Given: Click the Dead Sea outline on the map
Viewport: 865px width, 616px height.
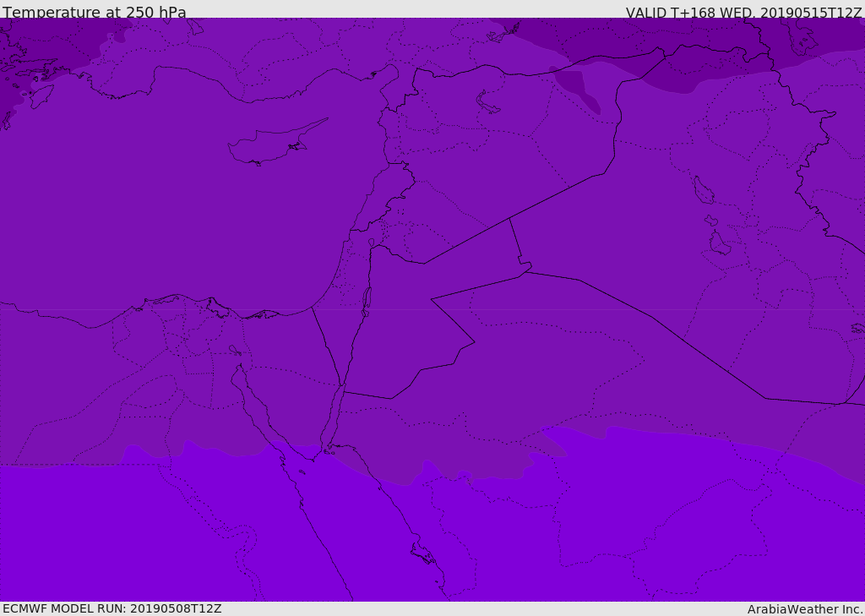Looking at the screenshot, I should (x=367, y=302).
